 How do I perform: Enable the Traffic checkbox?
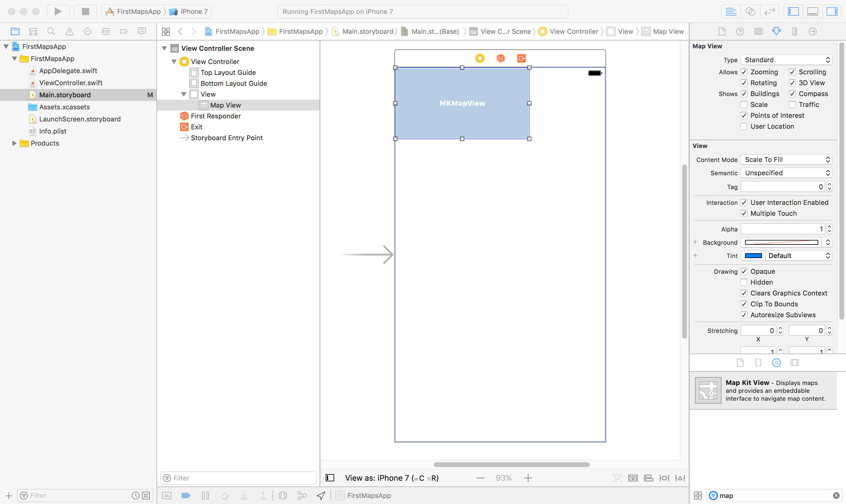point(793,105)
